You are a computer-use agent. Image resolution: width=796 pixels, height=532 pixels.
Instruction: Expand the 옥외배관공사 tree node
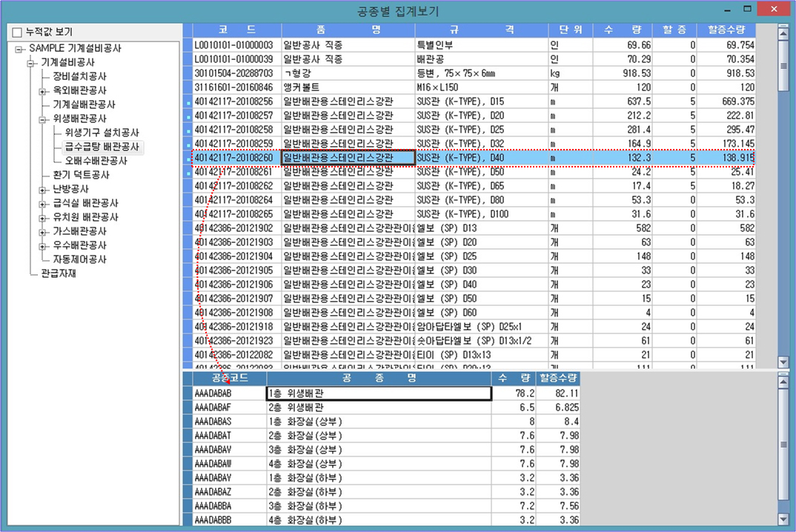(x=43, y=90)
